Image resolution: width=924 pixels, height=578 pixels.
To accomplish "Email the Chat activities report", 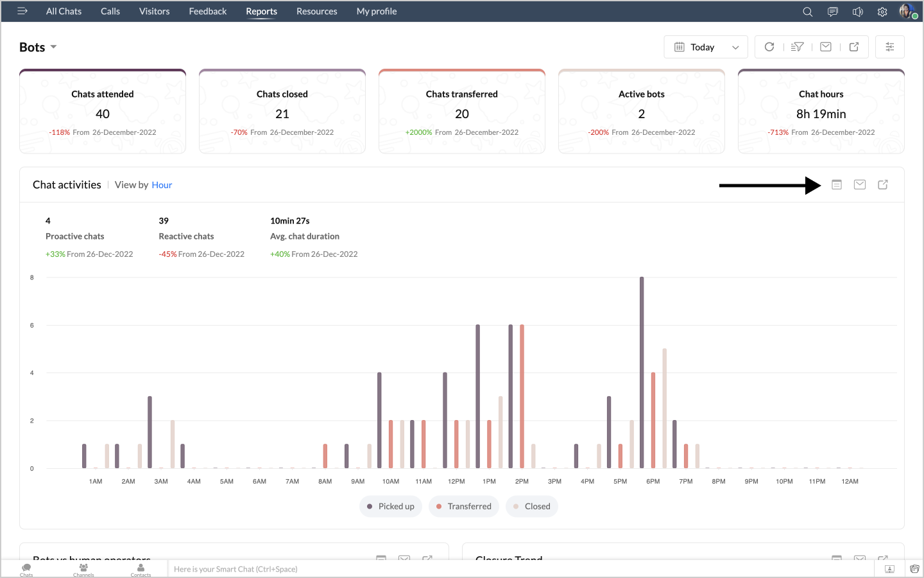I will pos(860,185).
